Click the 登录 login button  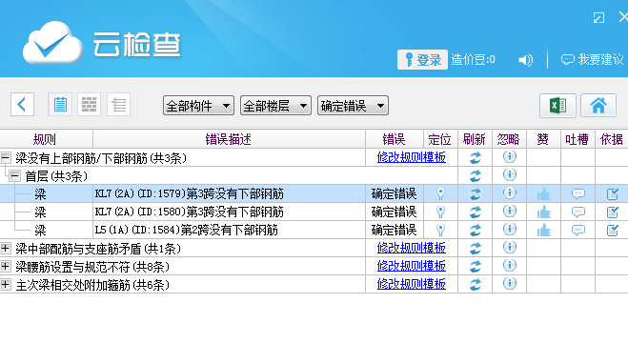click(x=422, y=60)
